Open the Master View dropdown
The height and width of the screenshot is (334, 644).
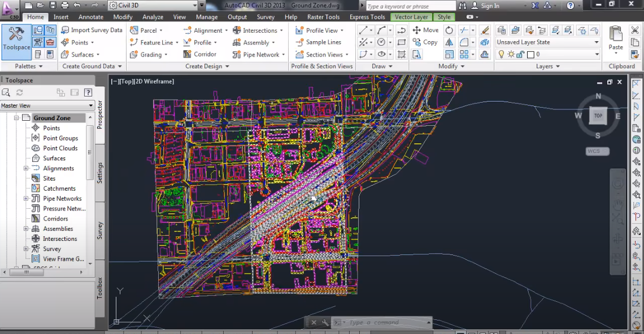(x=47, y=106)
